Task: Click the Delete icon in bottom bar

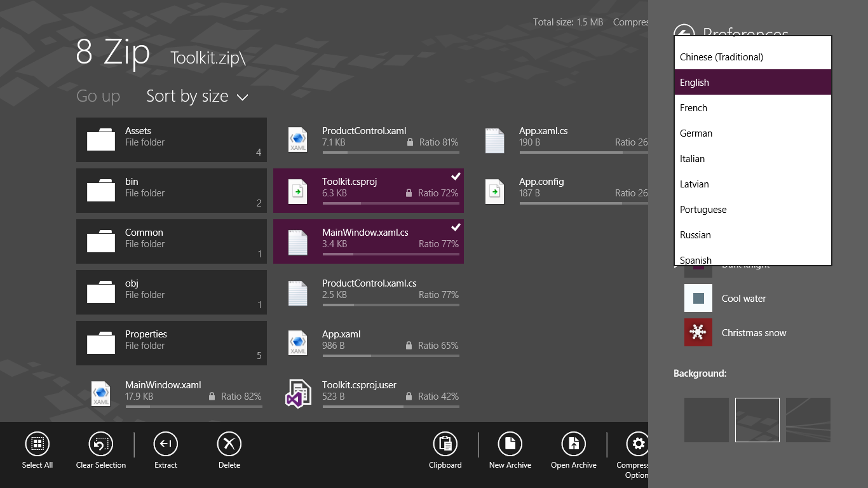Action: point(229,444)
